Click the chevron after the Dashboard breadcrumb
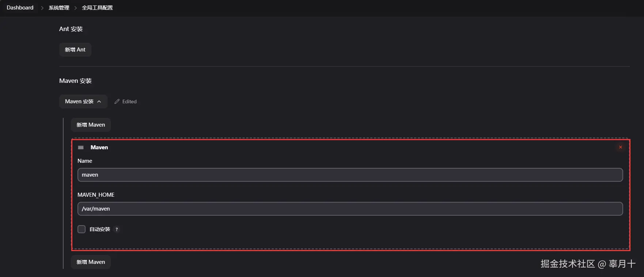 tap(42, 8)
